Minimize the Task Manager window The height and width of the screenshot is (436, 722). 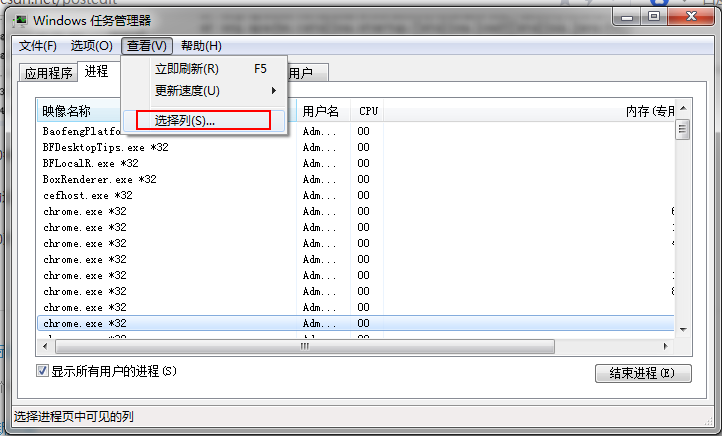626,17
